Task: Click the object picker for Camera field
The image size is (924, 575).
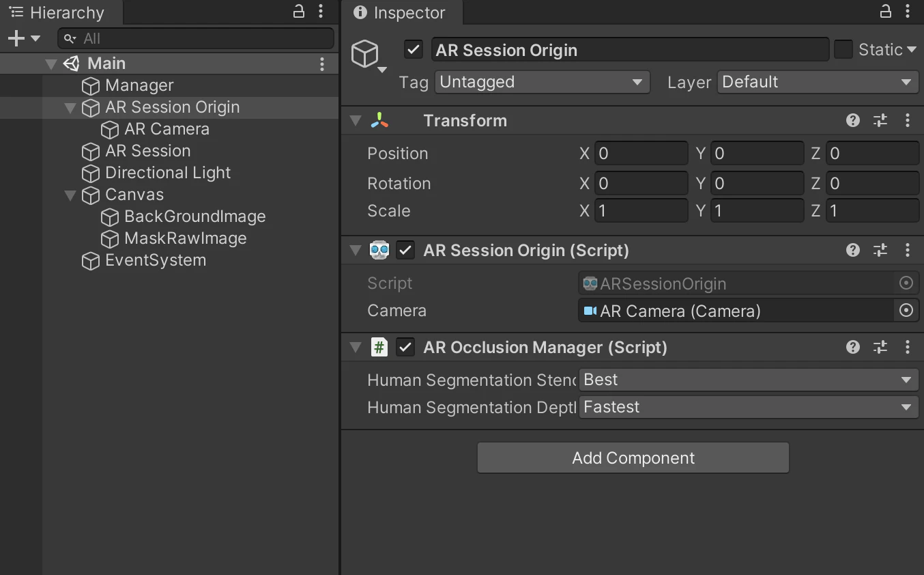Action: 906,311
